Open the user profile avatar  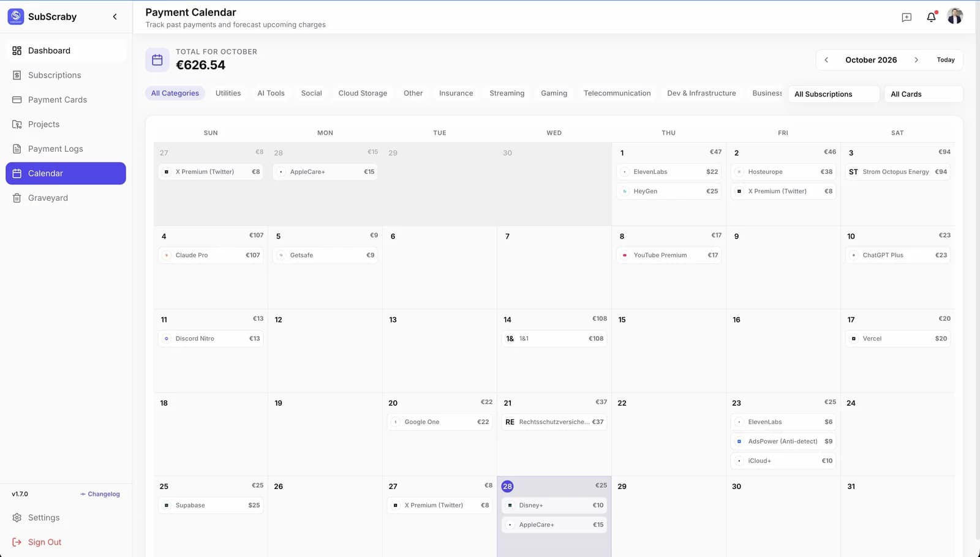(x=955, y=17)
